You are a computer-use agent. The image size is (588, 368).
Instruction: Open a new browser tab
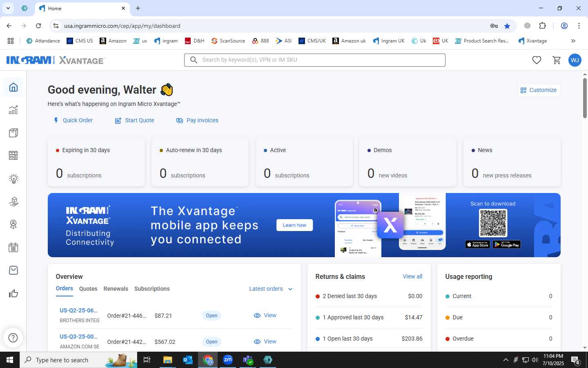click(x=138, y=8)
